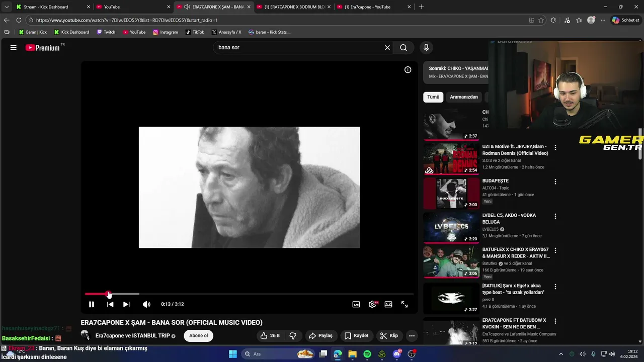Open options for BATUFLEX X CHIKO video
Image resolution: width=644 pixels, height=362 pixels.
coord(555,250)
